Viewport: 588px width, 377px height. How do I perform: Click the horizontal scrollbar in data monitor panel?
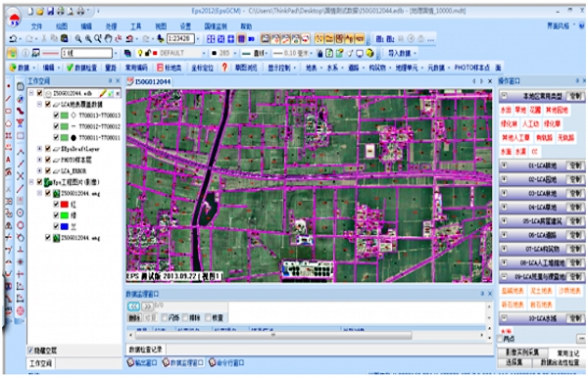click(273, 335)
